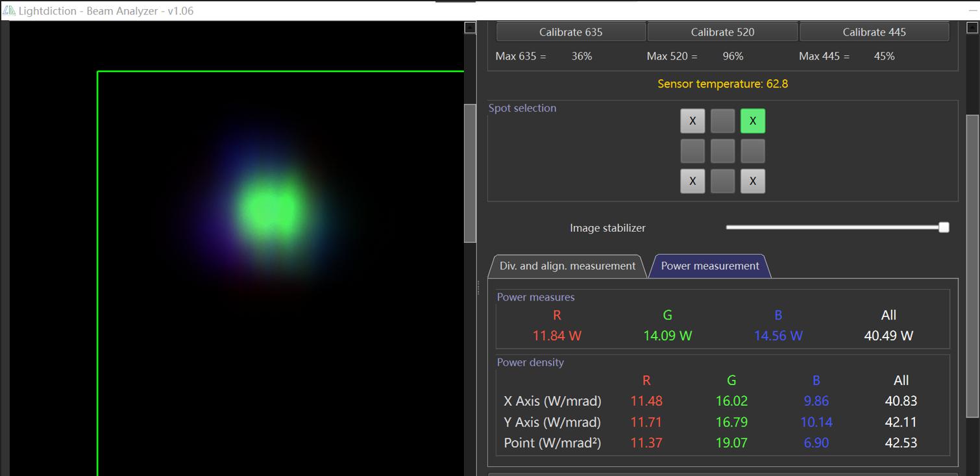
Task: Toggle the middle-right spot selection box
Action: coord(753,151)
